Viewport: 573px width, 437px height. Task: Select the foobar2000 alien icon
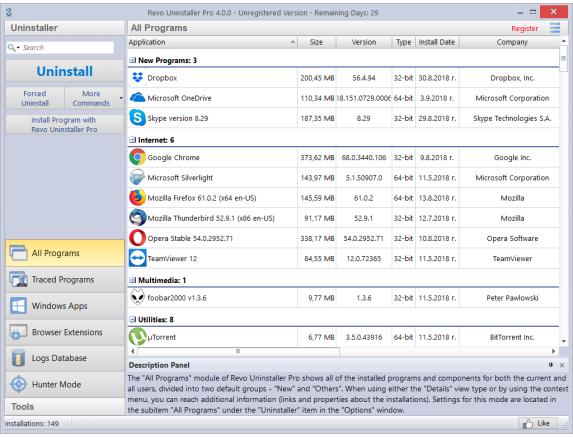point(137,297)
